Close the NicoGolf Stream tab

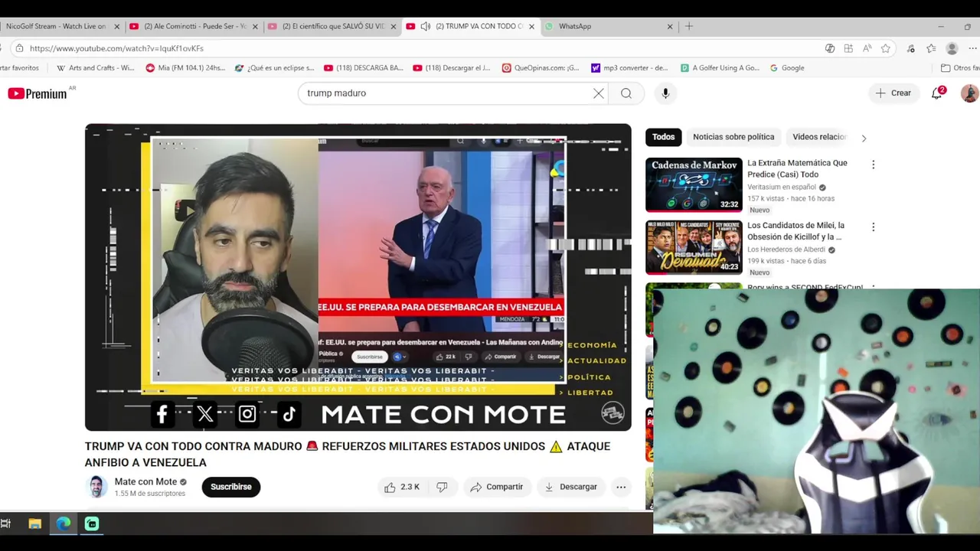pyautogui.click(x=117, y=26)
